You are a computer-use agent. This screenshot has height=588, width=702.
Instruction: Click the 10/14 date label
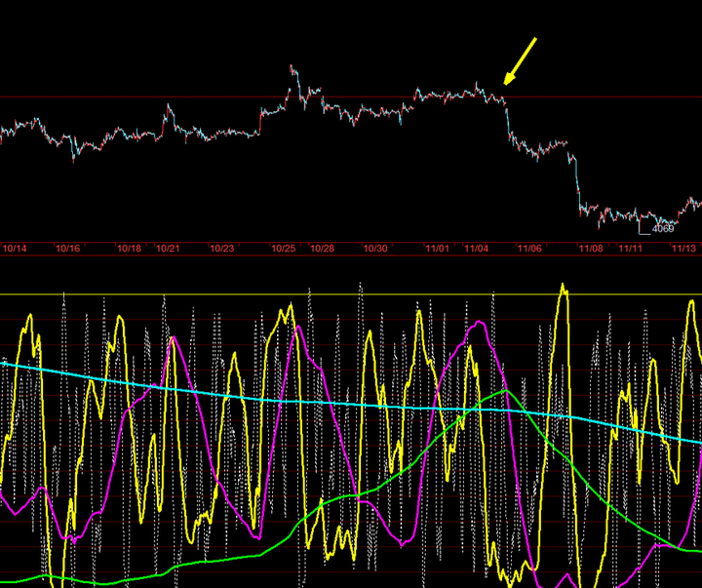point(15,249)
